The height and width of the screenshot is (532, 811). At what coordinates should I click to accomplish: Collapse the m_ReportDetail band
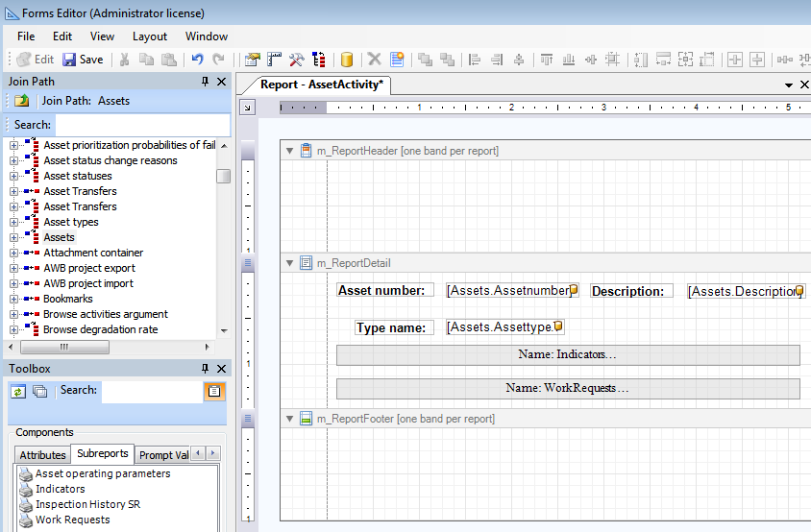289,263
